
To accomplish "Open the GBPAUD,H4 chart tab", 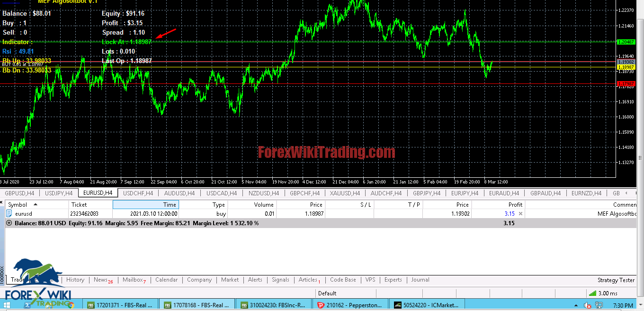I will [x=545, y=193].
